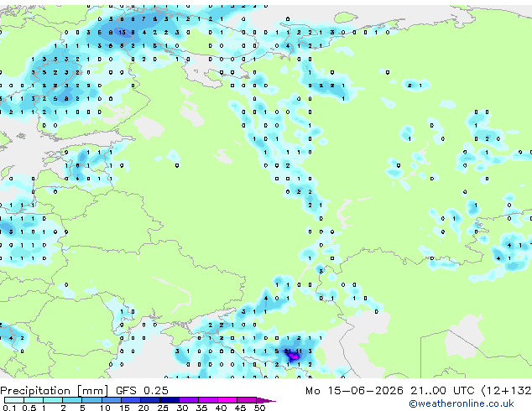Click the legend label '40'
Screen dimensions: 532x411
(x=221, y=408)
